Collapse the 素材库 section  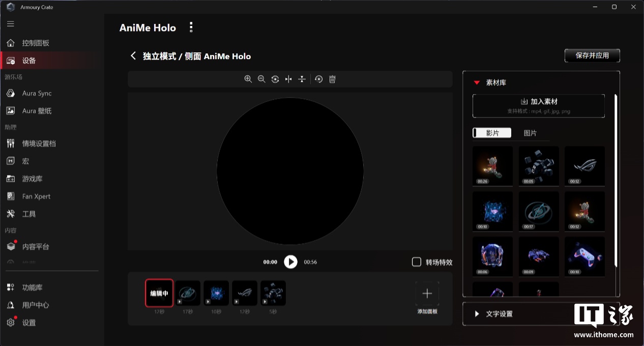pos(477,82)
